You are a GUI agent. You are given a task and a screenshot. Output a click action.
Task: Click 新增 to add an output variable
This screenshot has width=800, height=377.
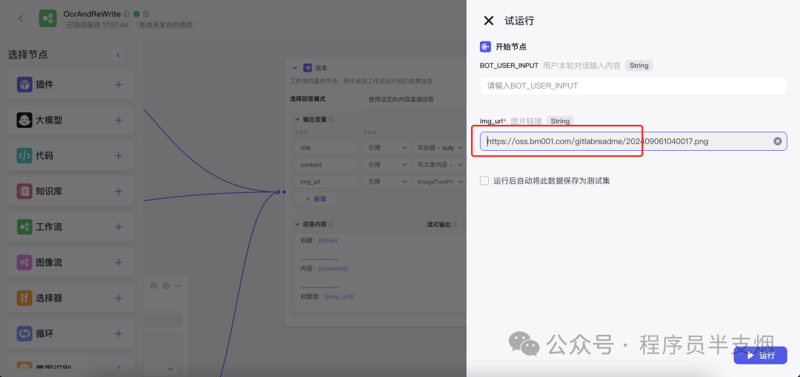pos(315,199)
